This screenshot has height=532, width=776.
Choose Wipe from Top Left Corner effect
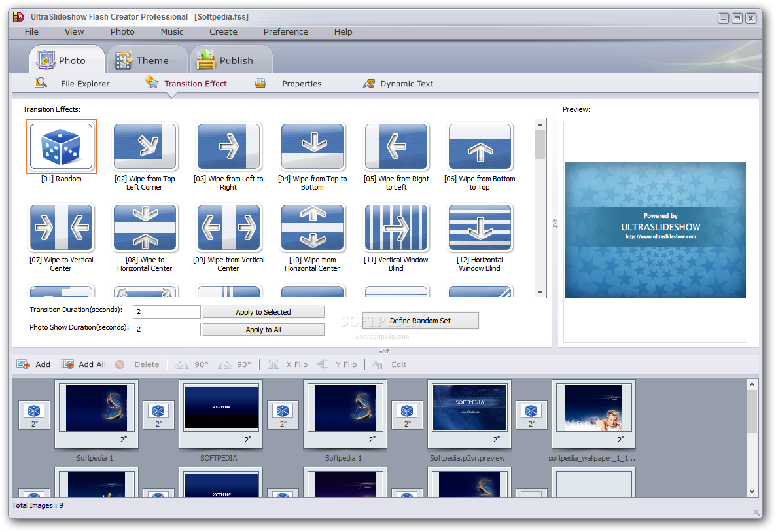pos(145,147)
